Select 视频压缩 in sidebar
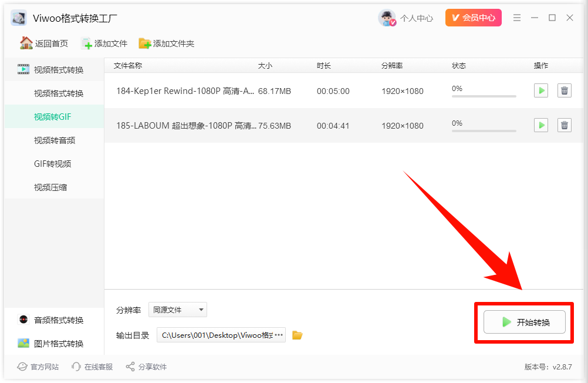 coord(54,187)
